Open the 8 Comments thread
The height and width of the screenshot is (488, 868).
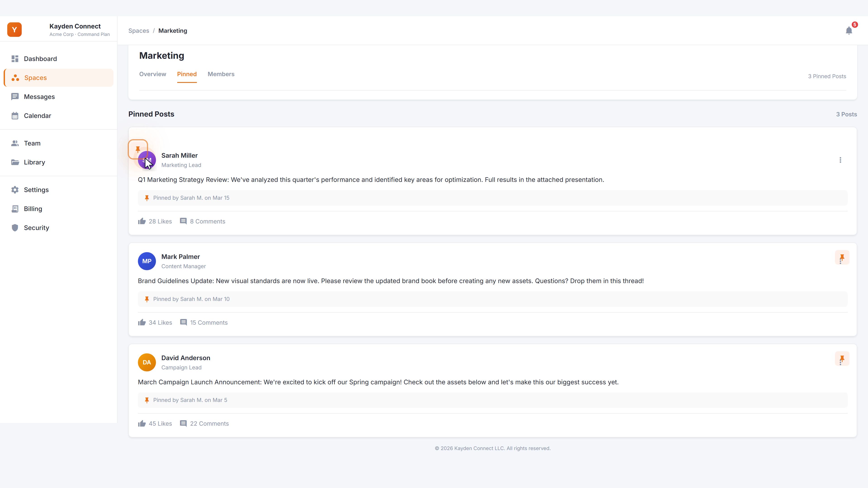[x=203, y=221]
